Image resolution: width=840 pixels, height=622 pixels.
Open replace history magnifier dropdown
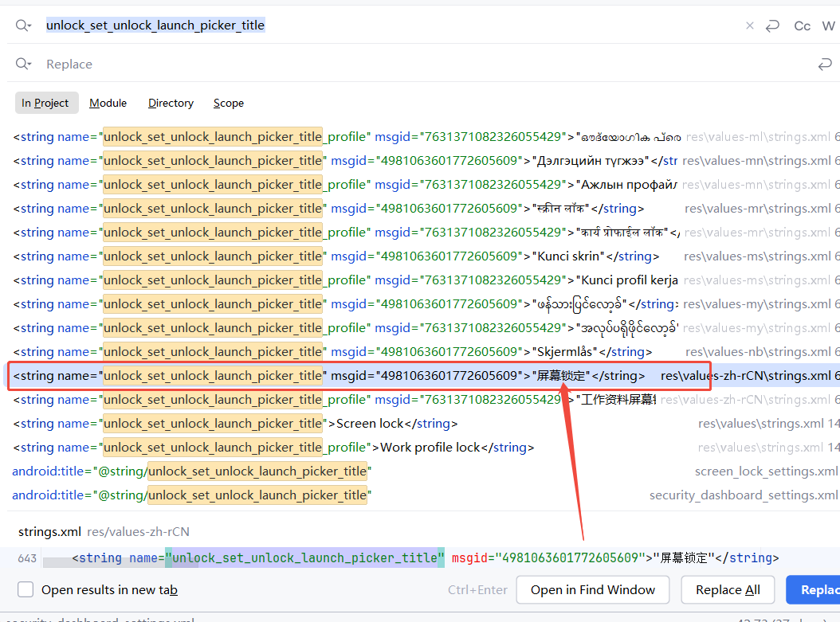pyautogui.click(x=24, y=64)
